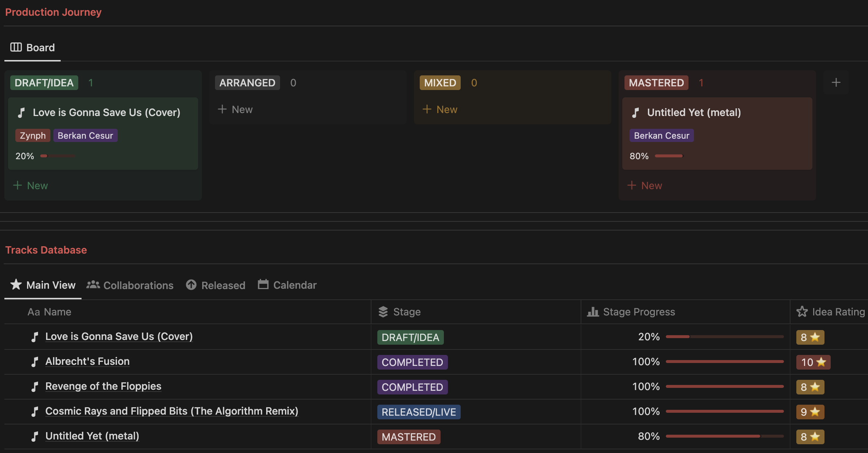Open the Released view tab
The image size is (868, 453).
216,285
